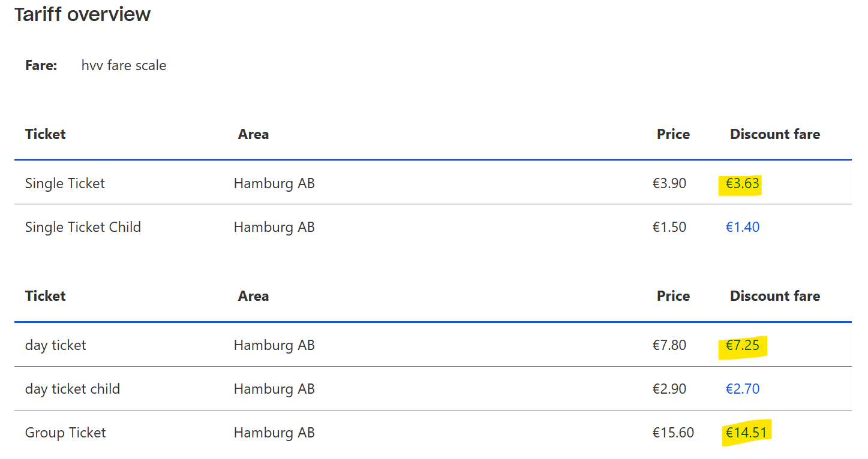This screenshot has height=459, width=868.
Task: Click the day ticket child label
Action: [x=73, y=389]
